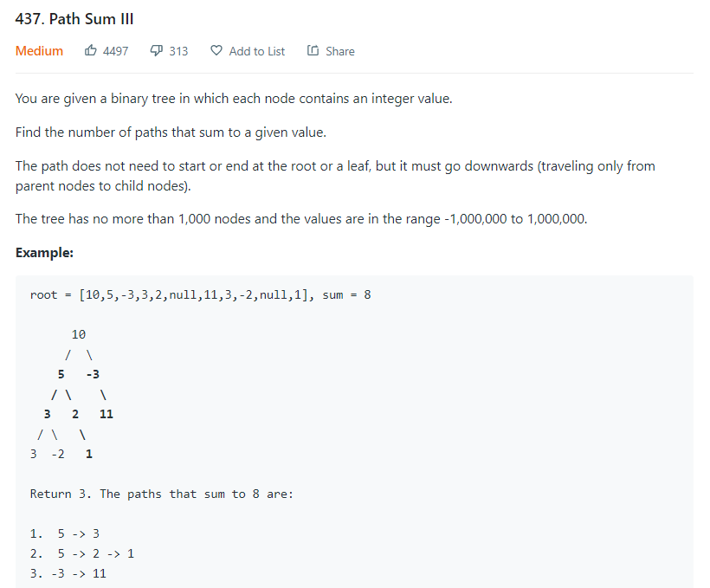Click the 4497 likes count

(x=115, y=51)
